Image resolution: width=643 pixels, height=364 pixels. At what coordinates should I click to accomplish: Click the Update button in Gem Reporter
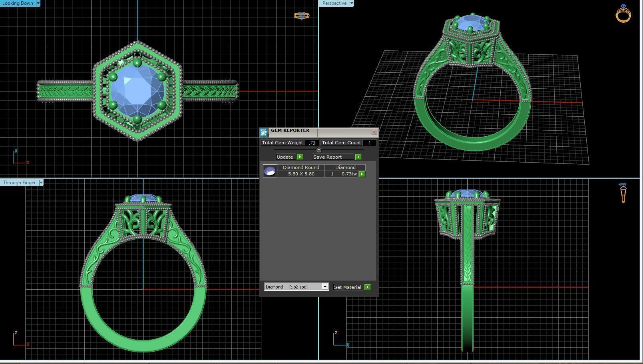(x=285, y=157)
